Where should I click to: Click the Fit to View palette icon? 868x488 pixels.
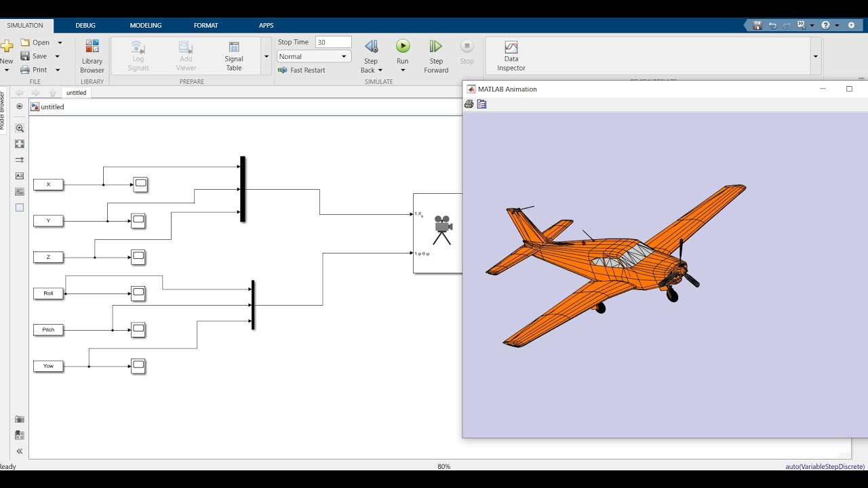tap(20, 144)
